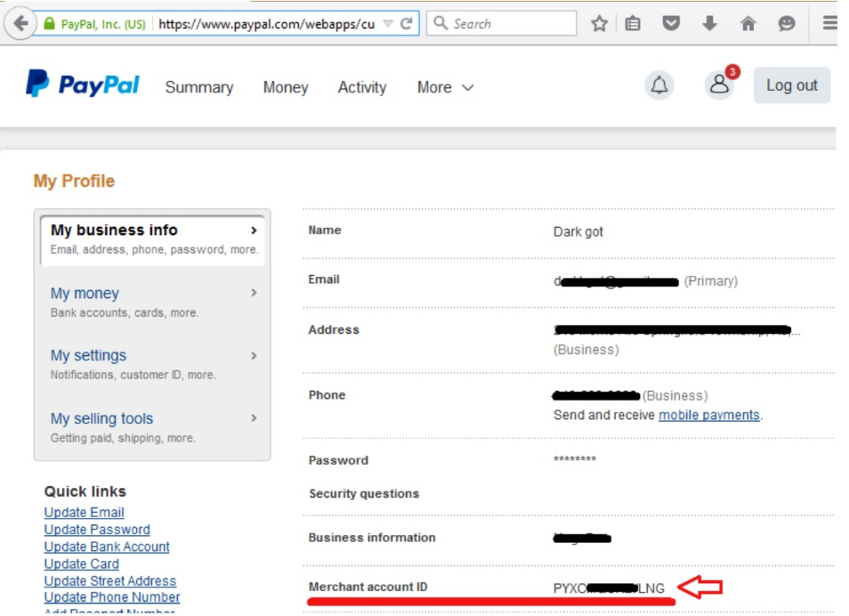Open the mobile payments link
849x616 pixels.
708,415
